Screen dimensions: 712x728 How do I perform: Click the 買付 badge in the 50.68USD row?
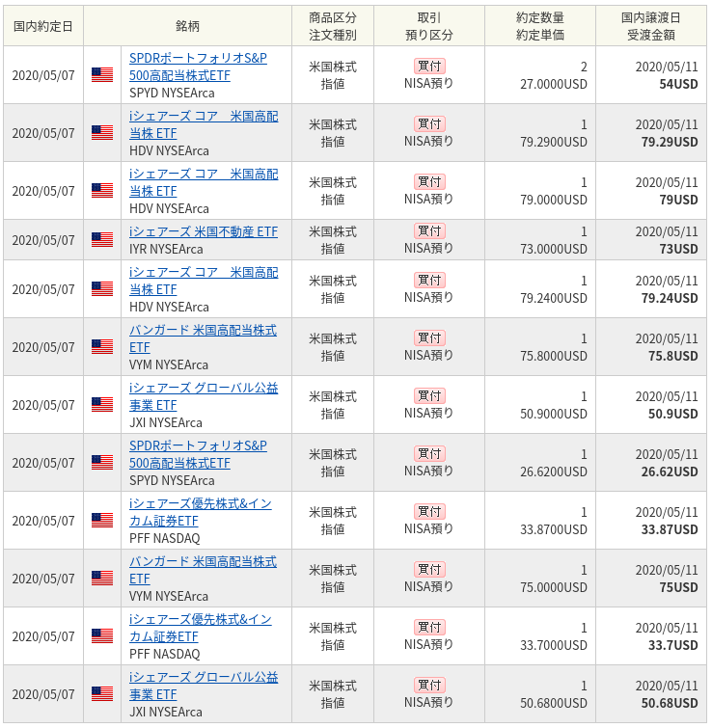[x=429, y=685]
